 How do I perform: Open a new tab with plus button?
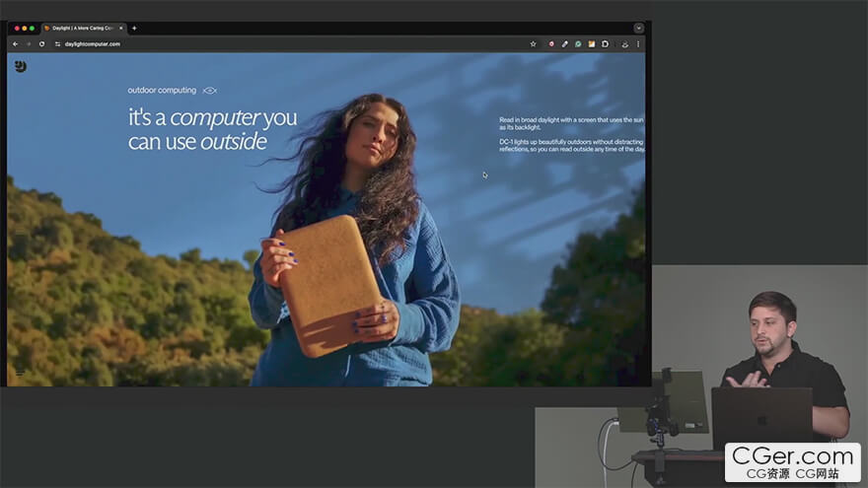pyautogui.click(x=134, y=29)
